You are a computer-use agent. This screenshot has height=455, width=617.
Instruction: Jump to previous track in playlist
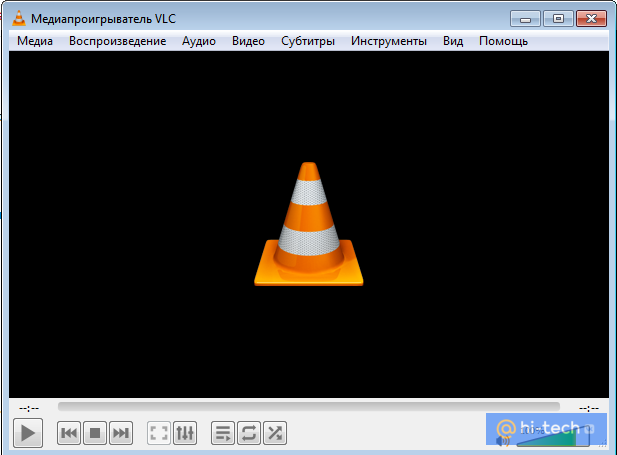[69, 433]
